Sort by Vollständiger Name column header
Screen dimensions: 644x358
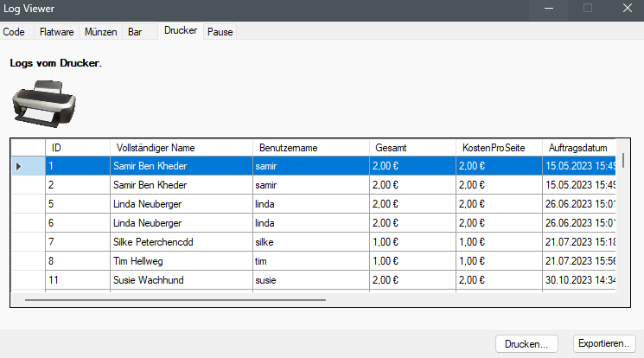tap(182, 148)
